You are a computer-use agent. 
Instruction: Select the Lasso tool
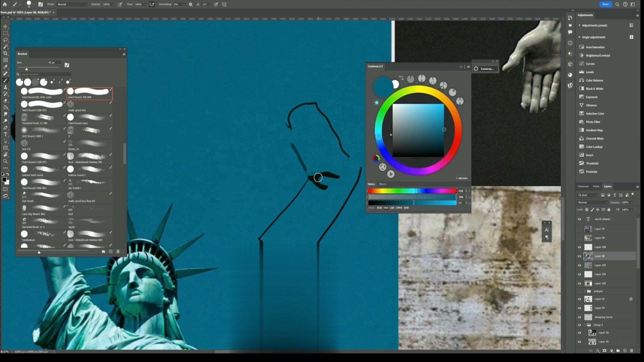5,40
